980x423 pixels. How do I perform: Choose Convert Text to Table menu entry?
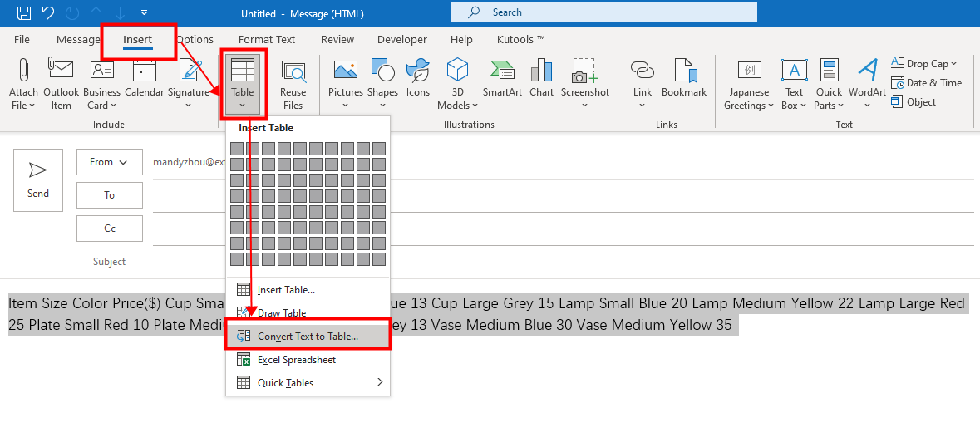[x=308, y=337]
